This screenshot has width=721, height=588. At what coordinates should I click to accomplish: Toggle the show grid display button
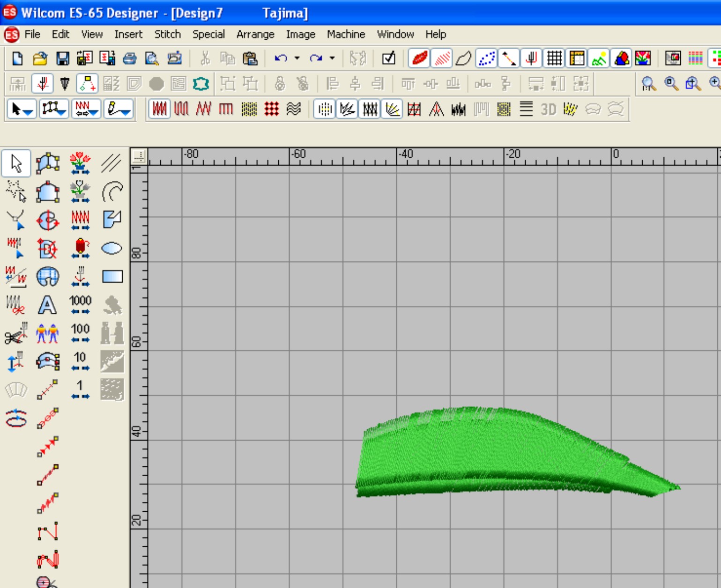[554, 59]
